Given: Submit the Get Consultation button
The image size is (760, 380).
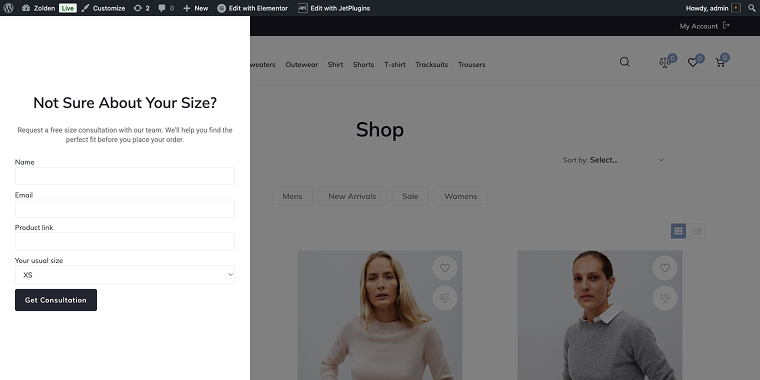Looking at the screenshot, I should point(56,300).
